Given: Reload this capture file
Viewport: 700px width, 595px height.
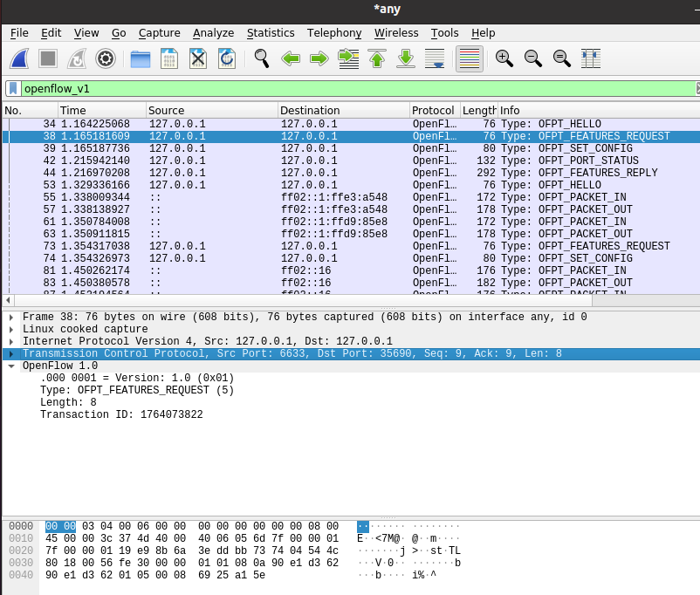Looking at the screenshot, I should [x=227, y=58].
